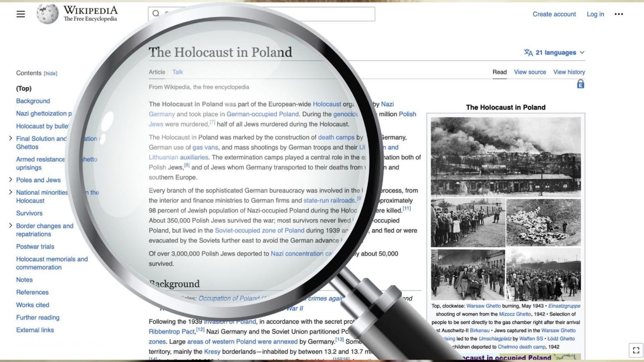The width and height of the screenshot is (644, 362).
Task: Follow the German-occupied Poland link
Action: point(263,114)
